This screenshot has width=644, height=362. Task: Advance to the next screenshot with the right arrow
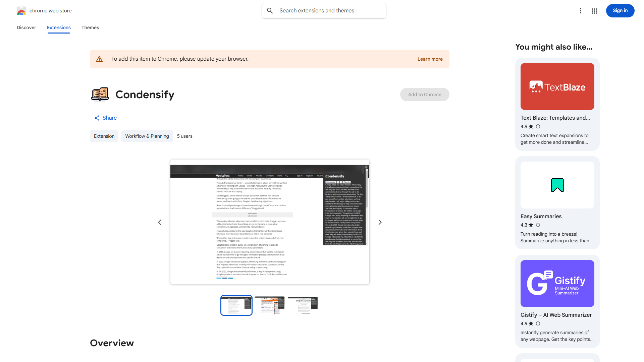(380, 222)
